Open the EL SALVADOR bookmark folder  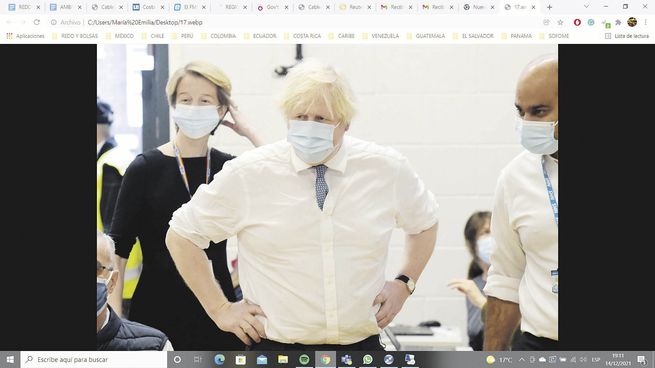point(473,36)
